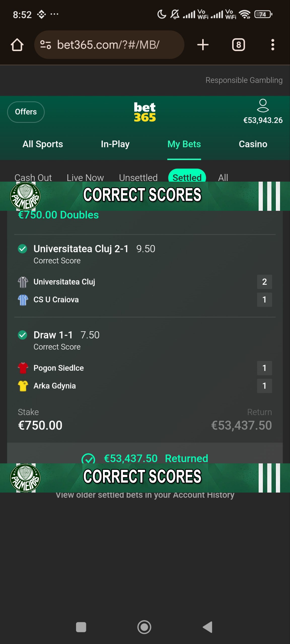Select the Unsettled bets filter

coord(138,177)
